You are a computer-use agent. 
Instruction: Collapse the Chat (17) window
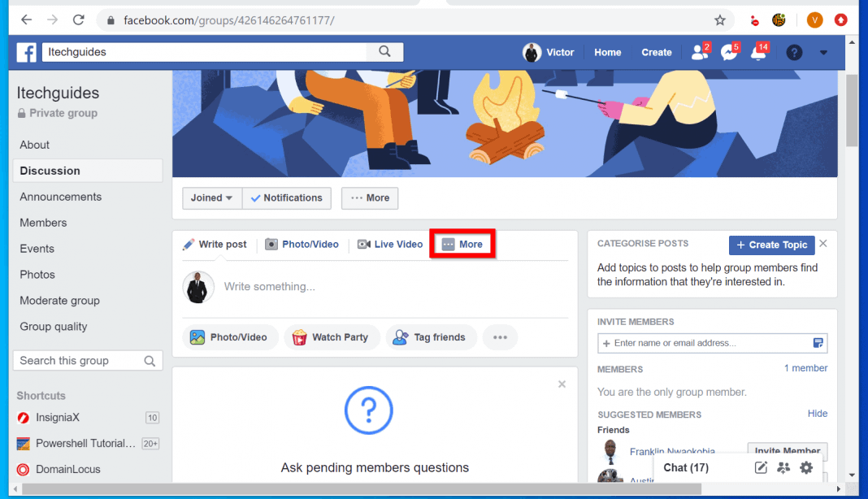click(x=685, y=467)
